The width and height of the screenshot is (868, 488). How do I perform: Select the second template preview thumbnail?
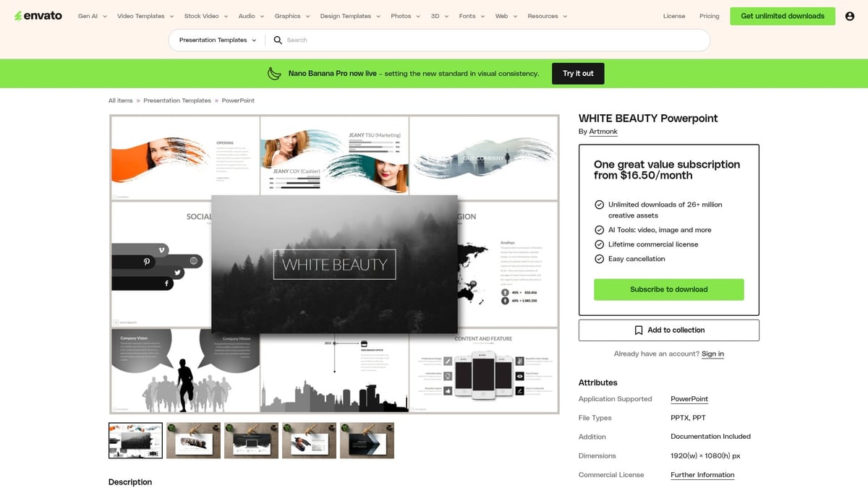tap(193, 440)
